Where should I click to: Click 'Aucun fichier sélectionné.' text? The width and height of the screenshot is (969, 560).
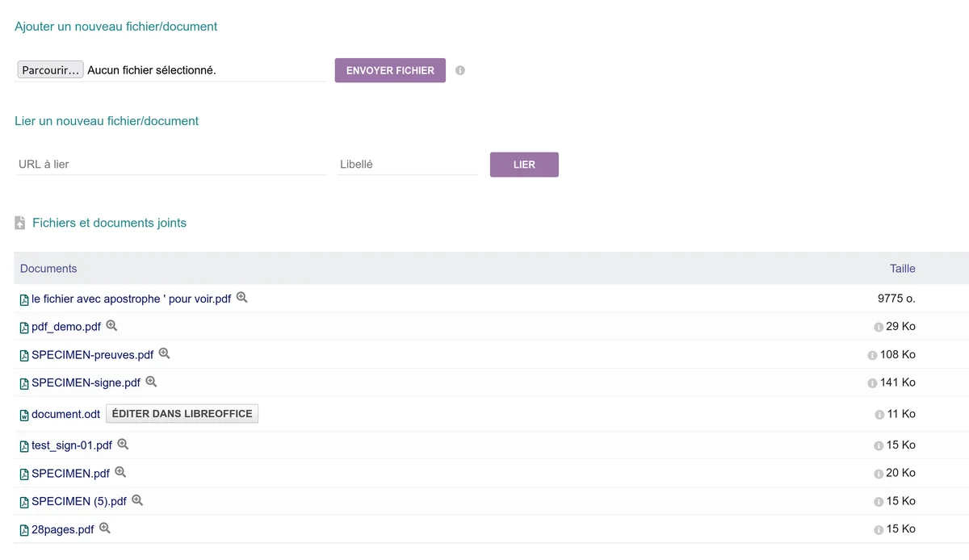click(152, 70)
